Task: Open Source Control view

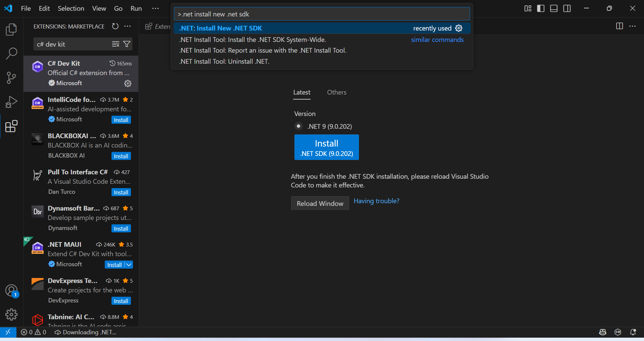Action: (11, 78)
